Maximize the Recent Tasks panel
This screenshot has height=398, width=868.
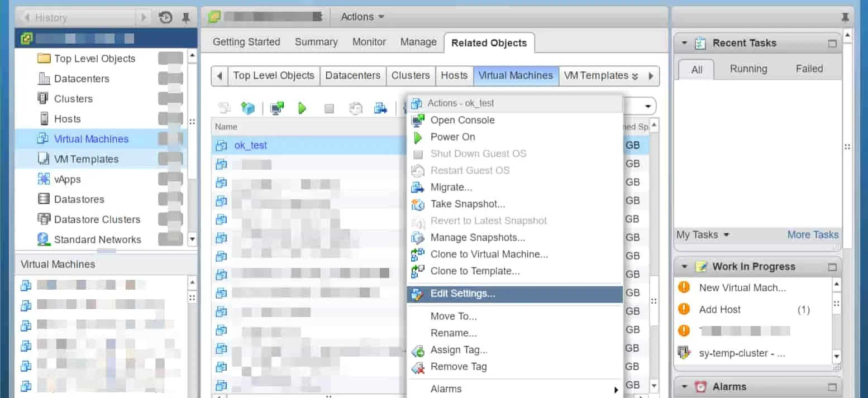[x=832, y=44]
